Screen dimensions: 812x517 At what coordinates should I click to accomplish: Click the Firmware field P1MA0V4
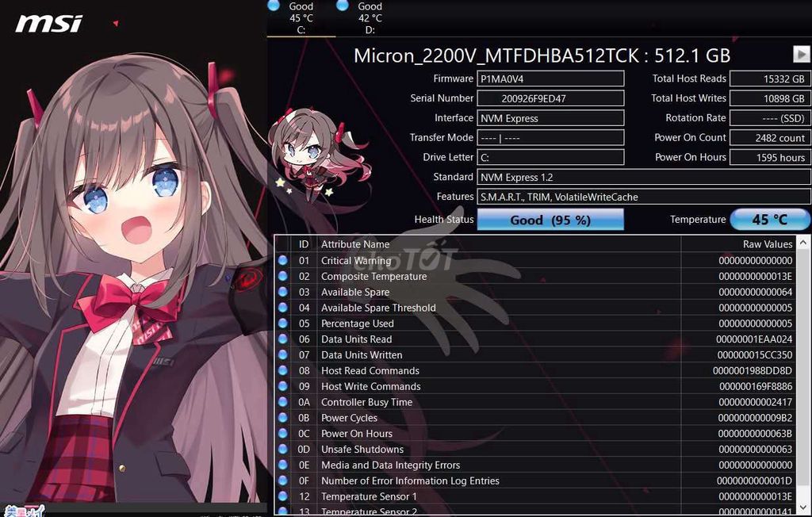(550, 79)
